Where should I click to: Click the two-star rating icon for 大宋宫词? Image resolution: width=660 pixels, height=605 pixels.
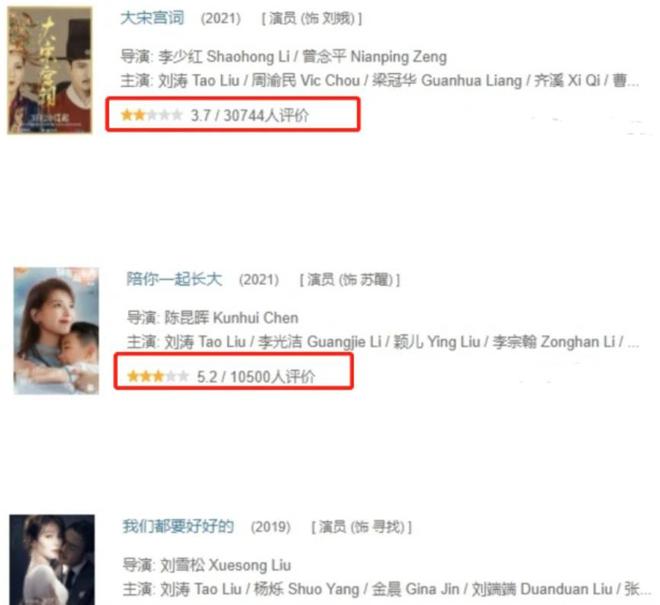[x=152, y=115]
